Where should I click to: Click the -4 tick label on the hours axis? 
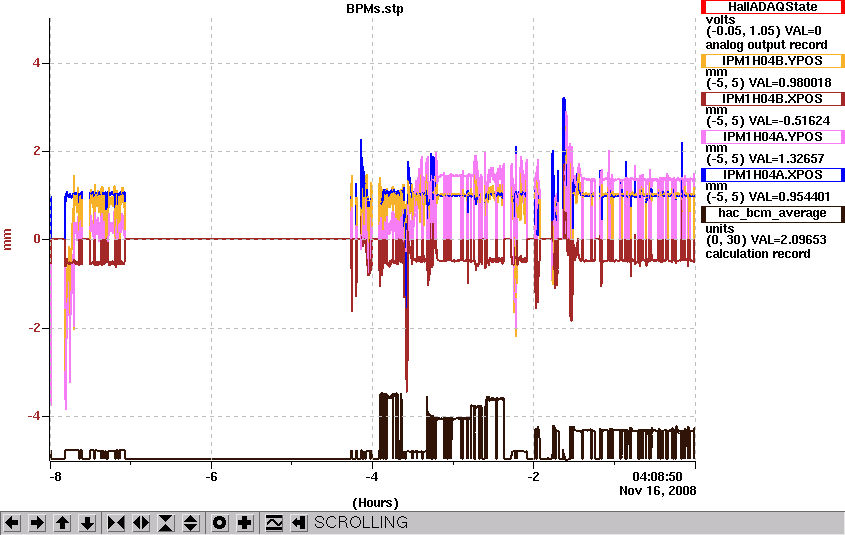371,477
